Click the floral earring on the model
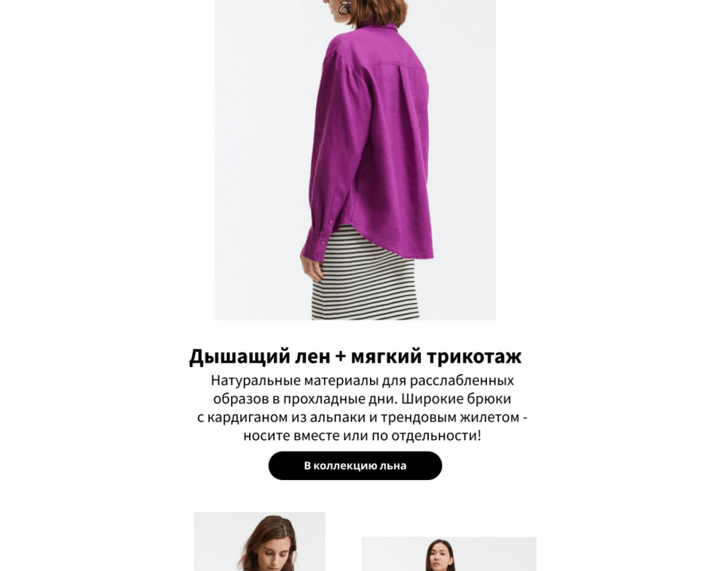This screenshot has height=571, width=728. tap(344, 7)
